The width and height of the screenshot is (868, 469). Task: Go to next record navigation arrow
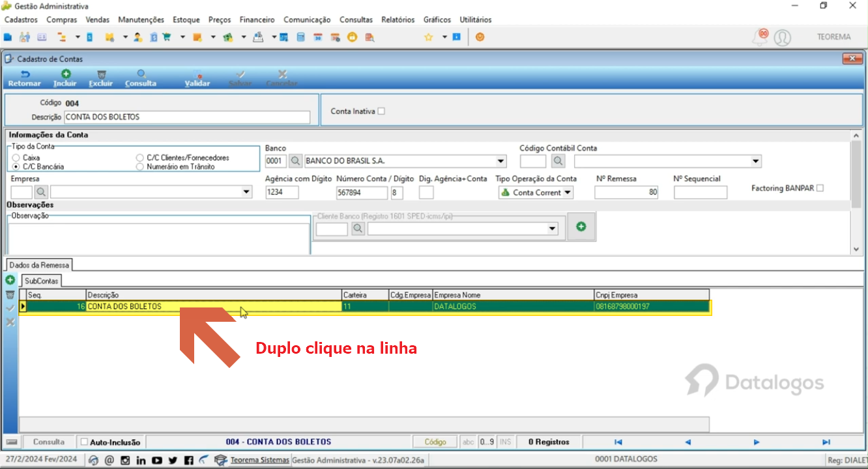[x=757, y=442]
